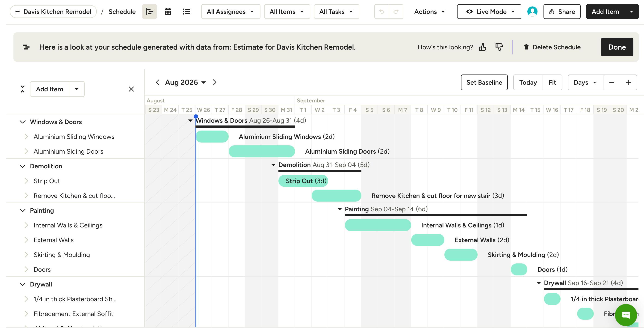The width and height of the screenshot is (644, 328).
Task: Expand the Remove Kitchen & cut floor row
Action: [26, 196]
